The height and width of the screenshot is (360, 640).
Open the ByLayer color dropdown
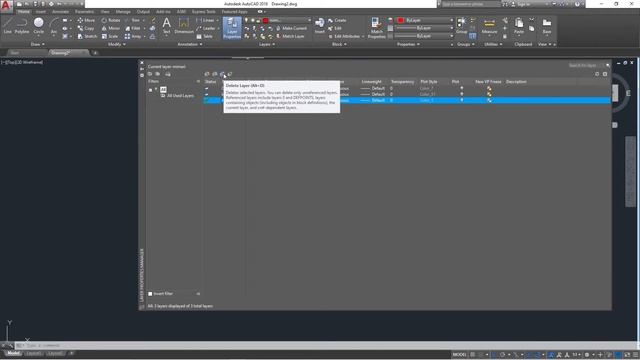click(451, 20)
